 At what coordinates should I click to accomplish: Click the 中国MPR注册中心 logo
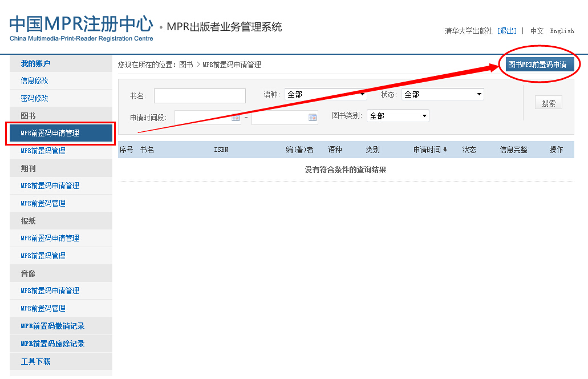click(x=81, y=27)
